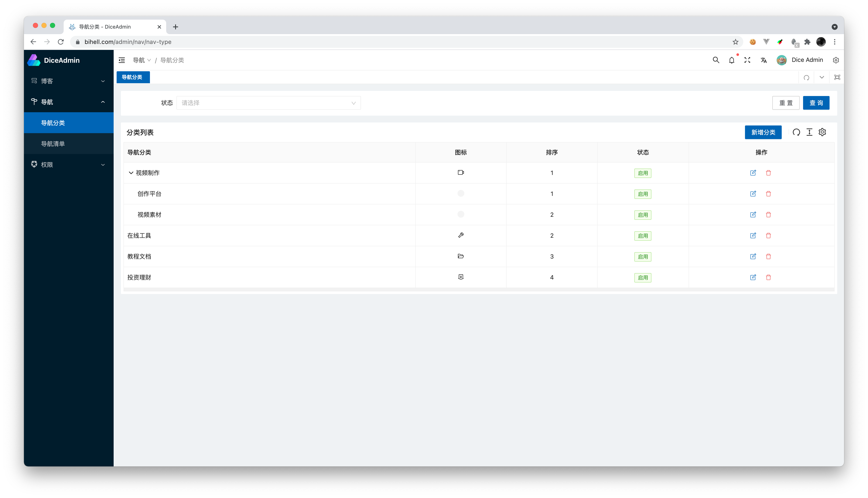Click the header search icon

tap(716, 60)
